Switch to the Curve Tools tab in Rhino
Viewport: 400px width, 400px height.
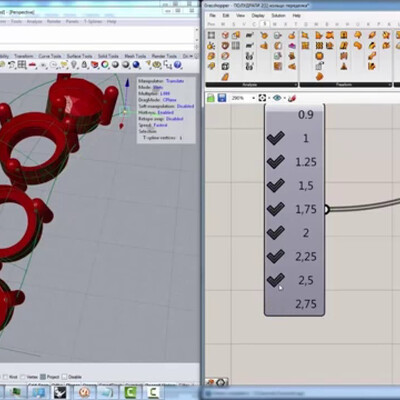coord(50,56)
